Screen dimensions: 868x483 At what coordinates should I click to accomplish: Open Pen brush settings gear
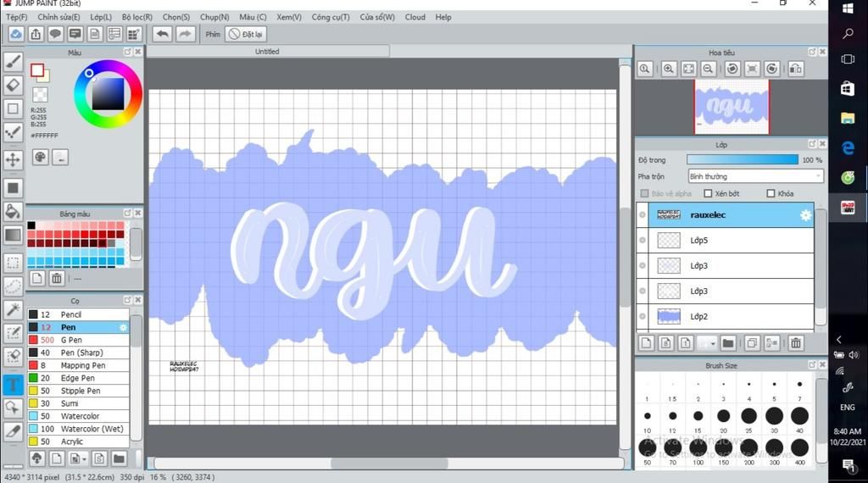pos(123,328)
